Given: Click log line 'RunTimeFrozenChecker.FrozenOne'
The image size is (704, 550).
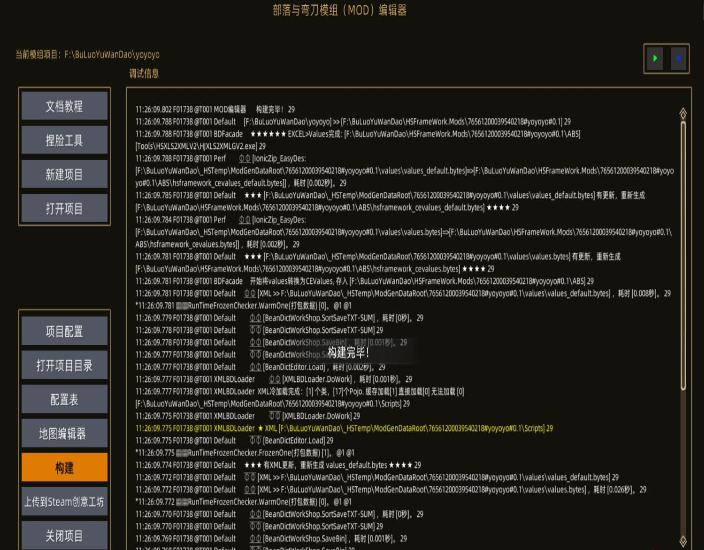Looking at the screenshot, I should click(x=245, y=453).
